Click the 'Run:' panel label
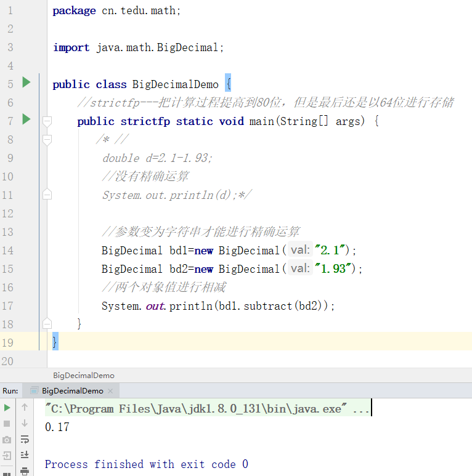The image size is (472, 476). [10, 390]
